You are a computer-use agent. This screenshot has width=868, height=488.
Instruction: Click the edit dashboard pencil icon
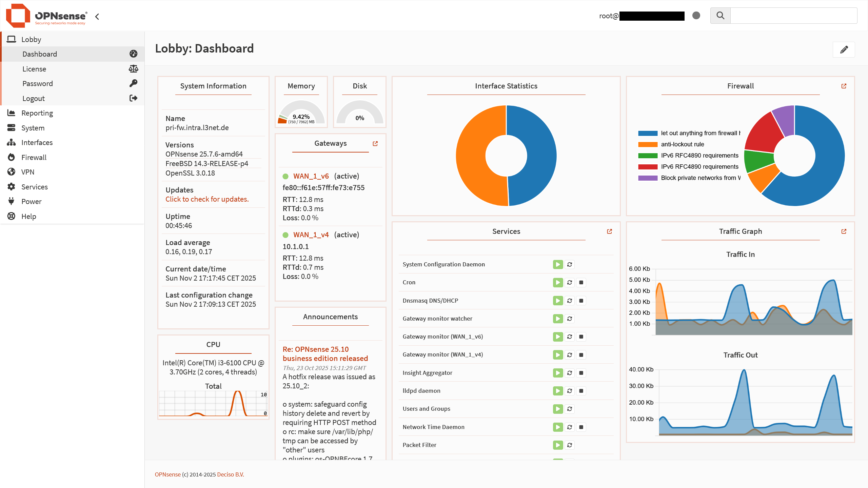[844, 50]
